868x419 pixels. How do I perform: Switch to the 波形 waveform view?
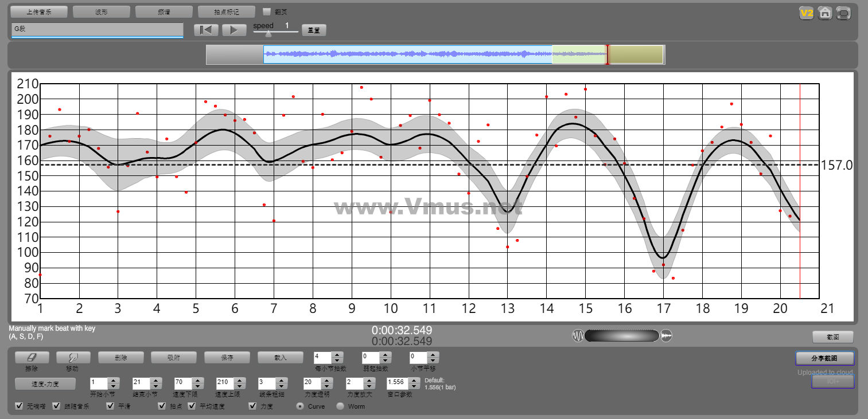pyautogui.click(x=102, y=11)
